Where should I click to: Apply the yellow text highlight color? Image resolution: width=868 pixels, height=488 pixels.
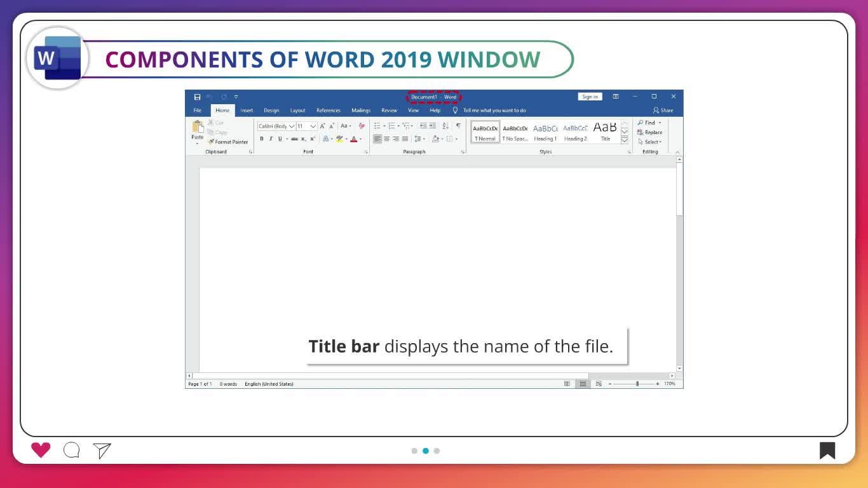point(339,139)
